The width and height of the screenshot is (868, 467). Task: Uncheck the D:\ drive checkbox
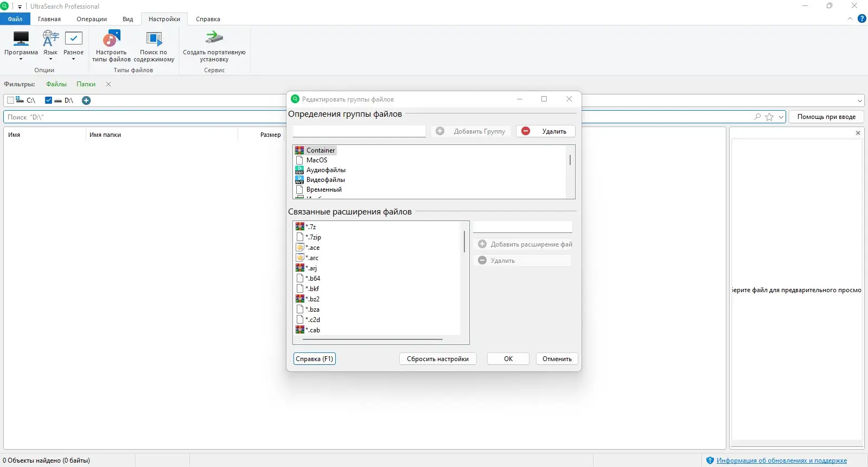pos(48,100)
